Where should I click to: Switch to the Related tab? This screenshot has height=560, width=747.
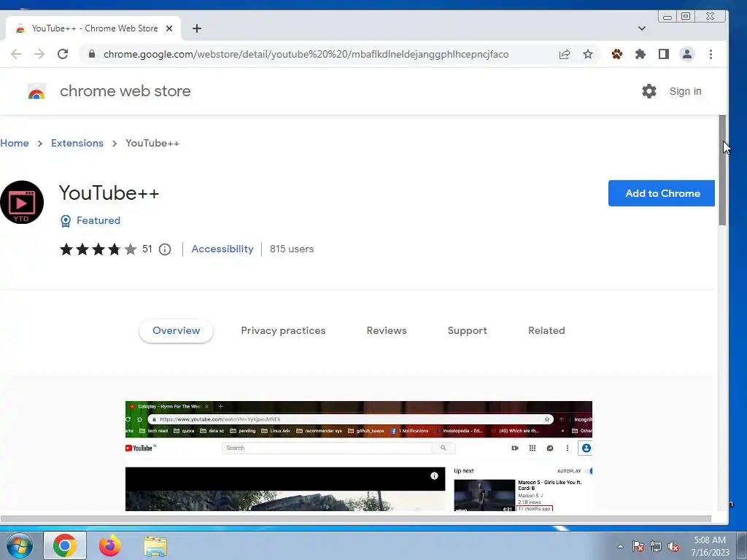(546, 331)
